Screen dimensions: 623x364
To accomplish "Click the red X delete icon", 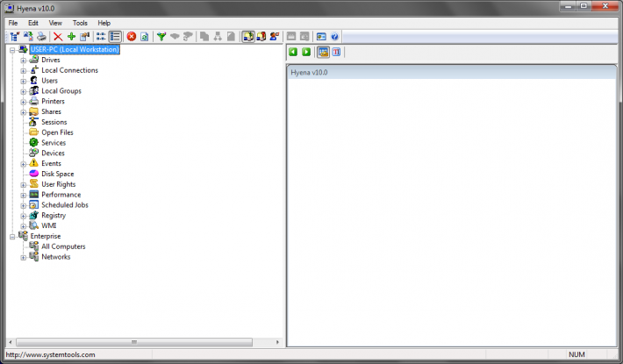I will point(58,37).
